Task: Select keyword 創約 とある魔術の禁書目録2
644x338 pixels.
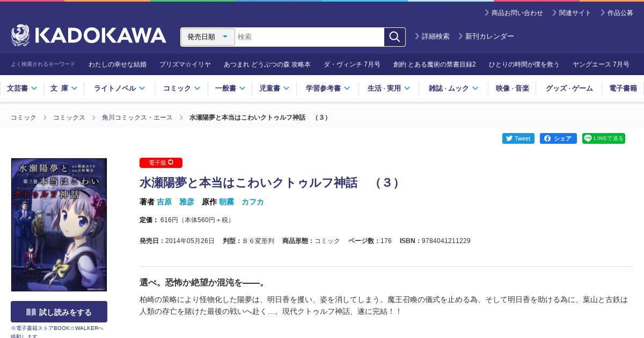Action: tap(435, 64)
